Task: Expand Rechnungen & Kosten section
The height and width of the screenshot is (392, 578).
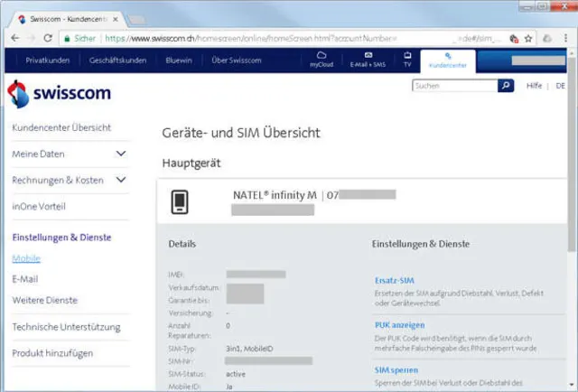Action: click(x=121, y=180)
